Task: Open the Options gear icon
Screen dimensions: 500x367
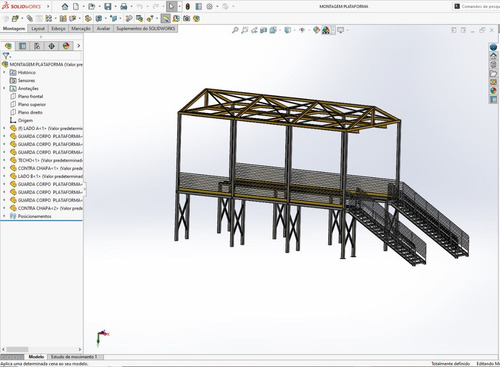Action: click(209, 6)
